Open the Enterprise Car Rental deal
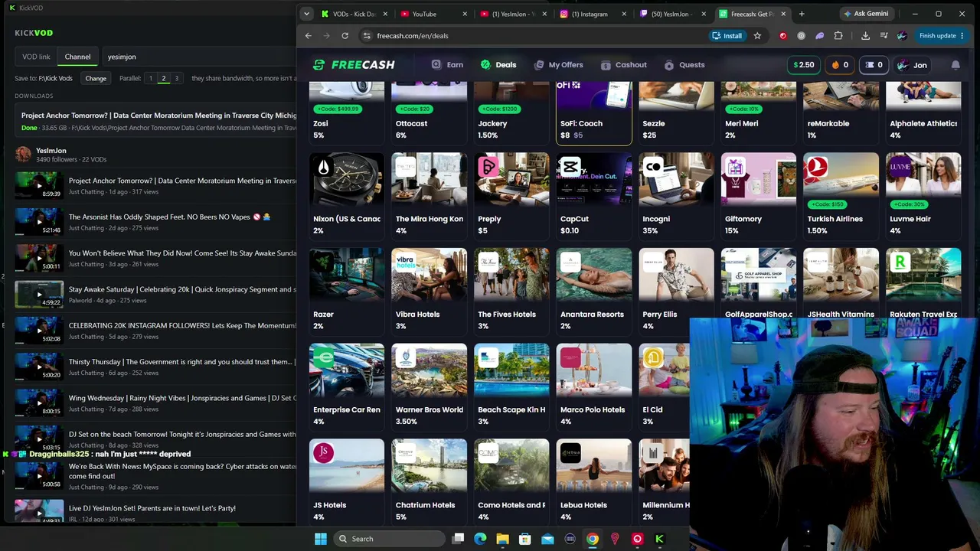The image size is (980, 551). click(x=347, y=386)
